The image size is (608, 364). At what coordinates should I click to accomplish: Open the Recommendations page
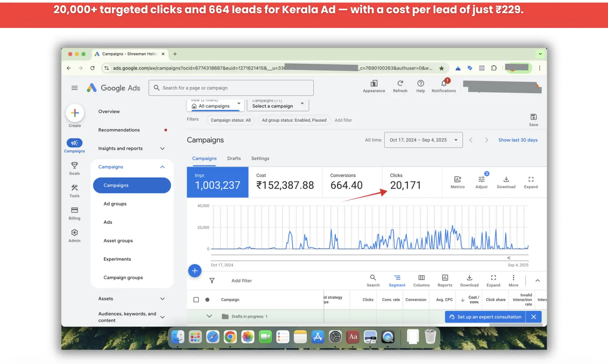tap(119, 130)
